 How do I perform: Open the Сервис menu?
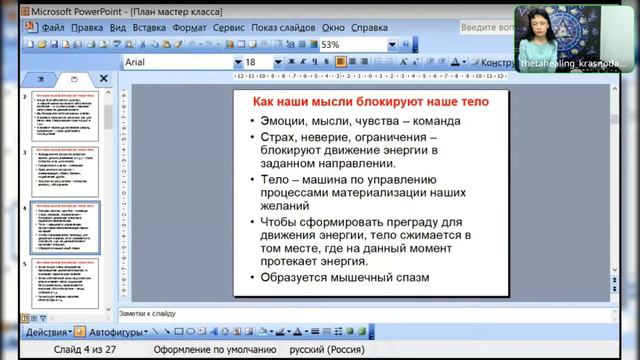229,28
